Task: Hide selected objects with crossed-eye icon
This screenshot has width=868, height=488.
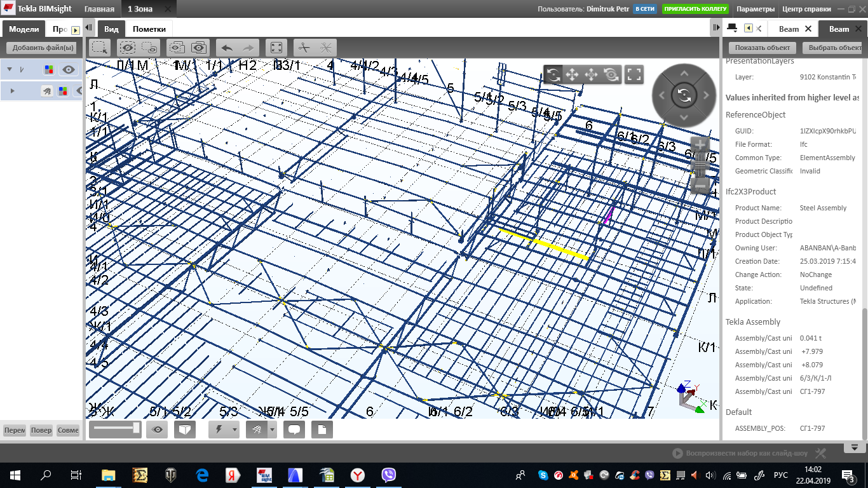Action: pyautogui.click(x=128, y=48)
